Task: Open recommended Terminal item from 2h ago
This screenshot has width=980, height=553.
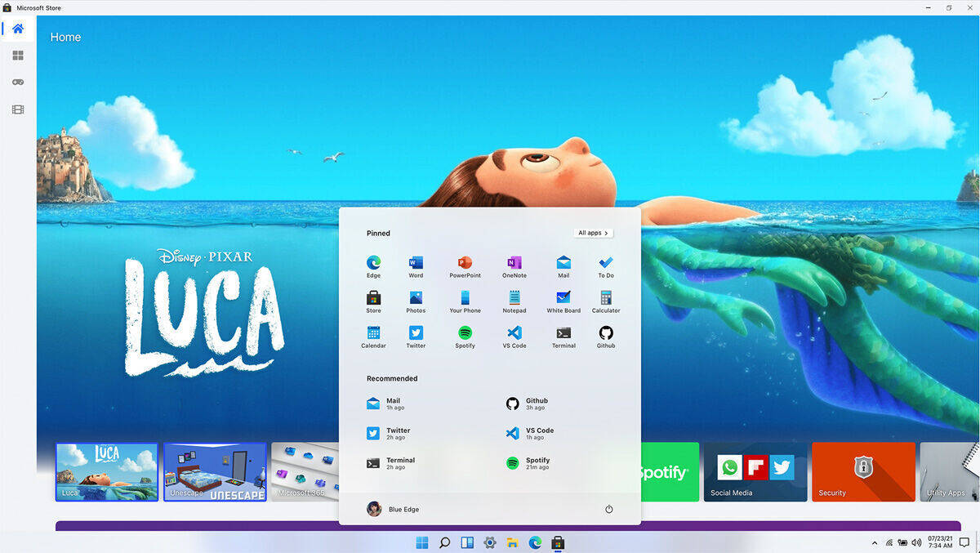Action: pyautogui.click(x=391, y=463)
